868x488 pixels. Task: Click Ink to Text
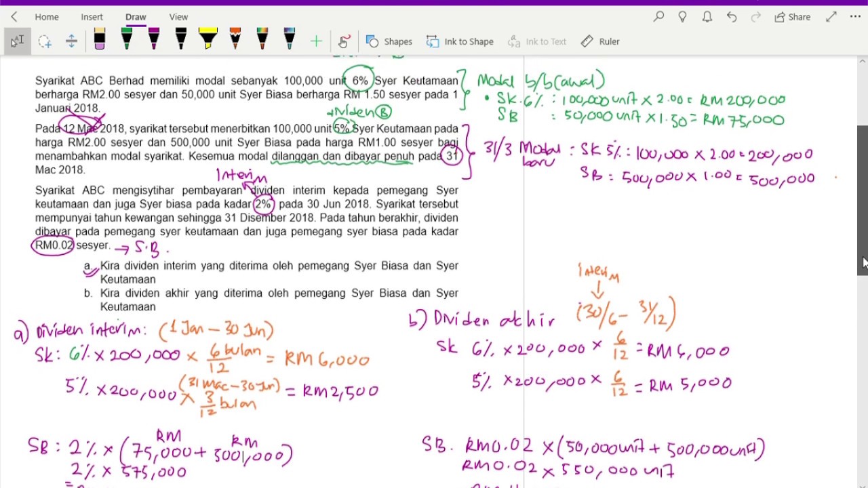click(536, 41)
